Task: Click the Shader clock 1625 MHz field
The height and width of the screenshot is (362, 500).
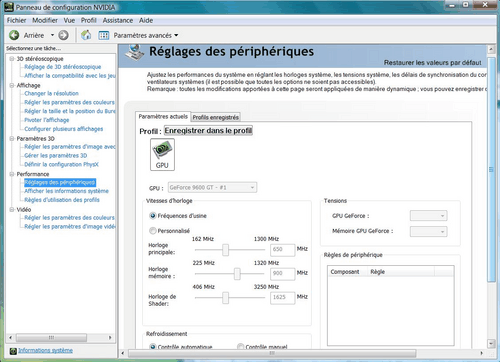Action: click(x=282, y=298)
